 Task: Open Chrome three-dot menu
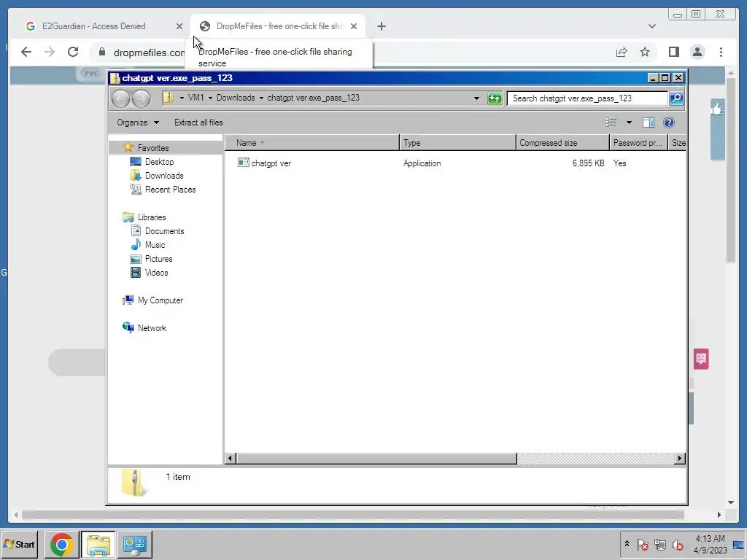tap(721, 52)
